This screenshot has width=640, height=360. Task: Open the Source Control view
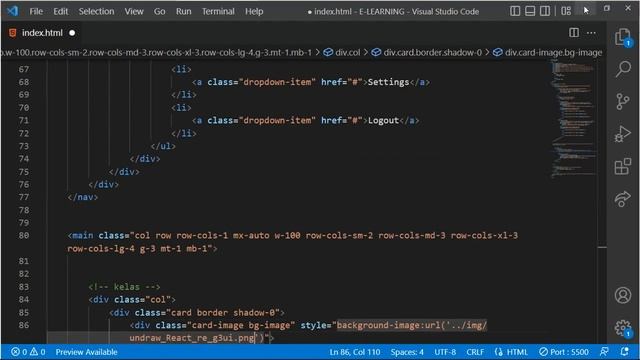coord(623,102)
